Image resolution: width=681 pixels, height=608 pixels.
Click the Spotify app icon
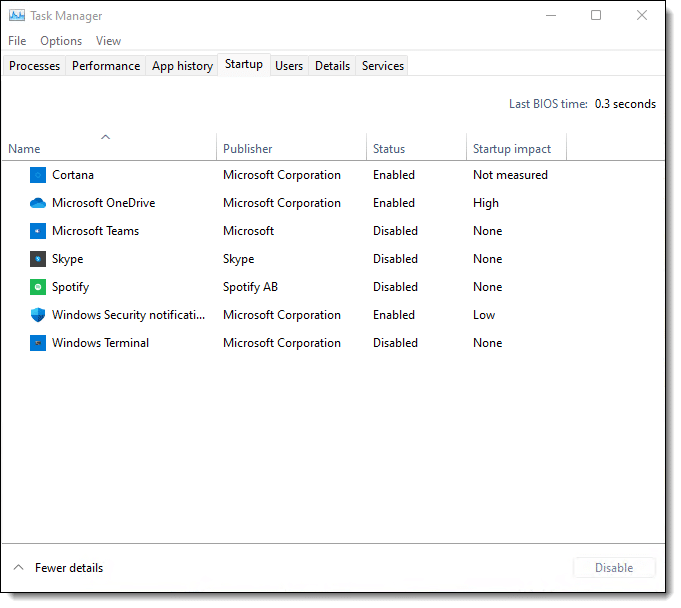[38, 287]
